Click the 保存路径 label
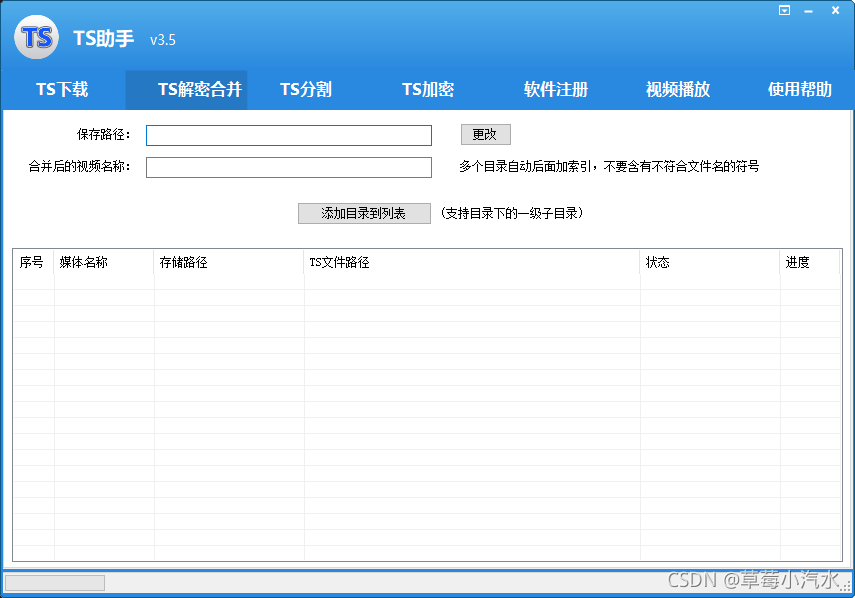 [x=104, y=134]
